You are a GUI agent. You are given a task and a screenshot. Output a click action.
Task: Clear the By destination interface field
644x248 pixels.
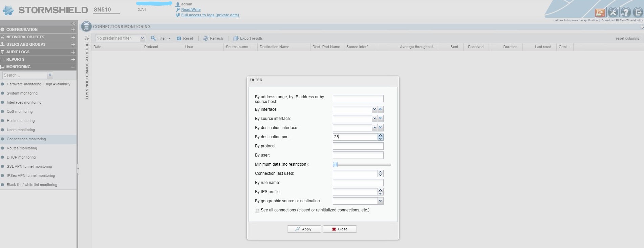[x=381, y=128]
